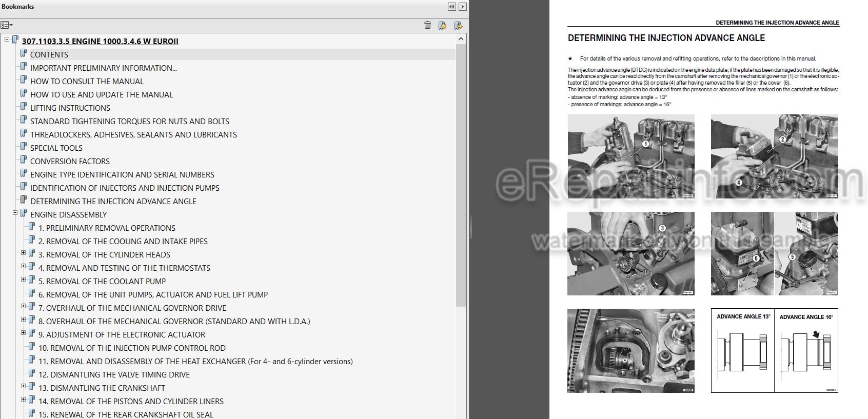Open 10. REMOVAL OF THE INJECTION PUMP CONTROL ROD
Image resolution: width=868 pixels, height=419 pixels.
pyautogui.click(x=132, y=348)
